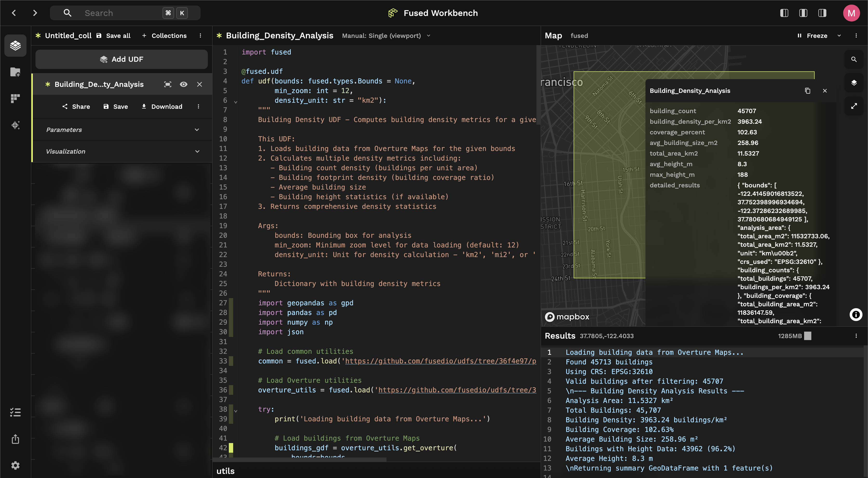868x478 pixels.
Task: Click the 'fused' label beside Map
Action: [x=579, y=36]
